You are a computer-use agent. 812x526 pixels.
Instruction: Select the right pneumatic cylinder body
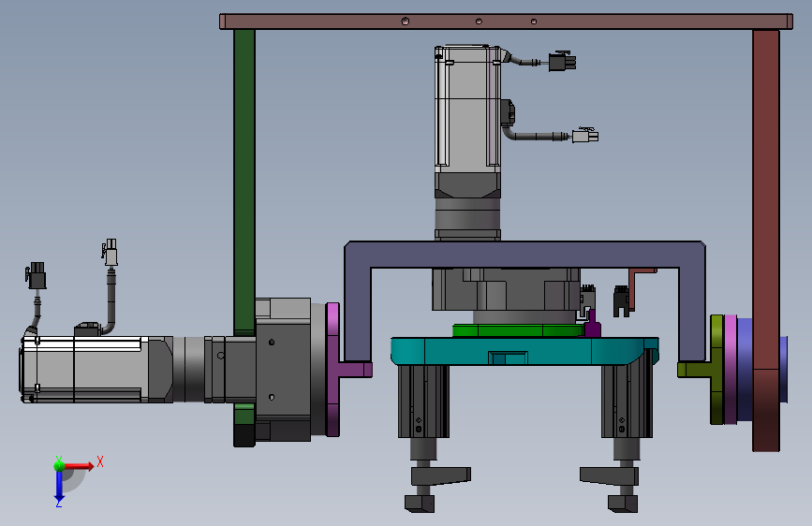pyautogui.click(x=627, y=402)
